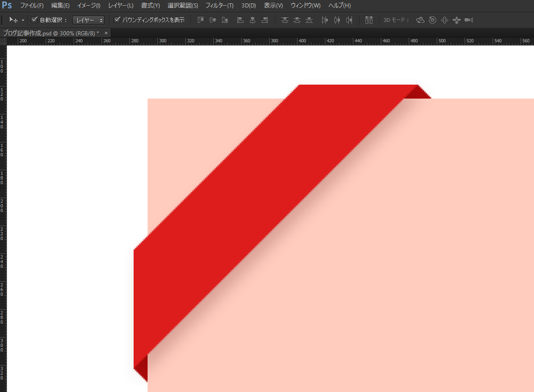This screenshot has width=534, height=392.
Task: Click the align top edges icon
Action: tap(201, 20)
